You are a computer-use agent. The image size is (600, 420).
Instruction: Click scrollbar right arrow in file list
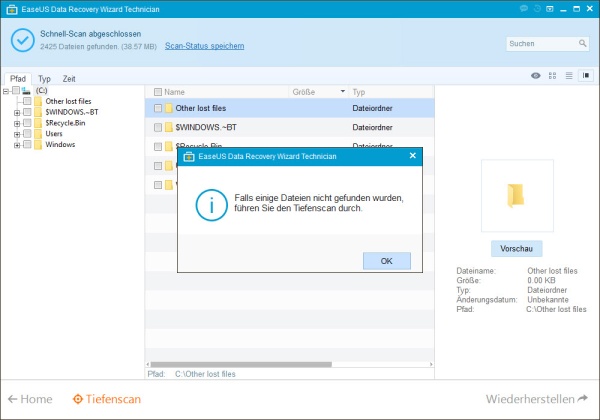(431, 365)
